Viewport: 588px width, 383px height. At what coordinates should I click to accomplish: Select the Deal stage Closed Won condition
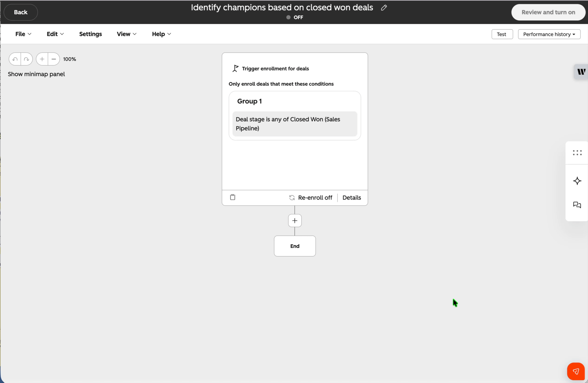point(295,124)
